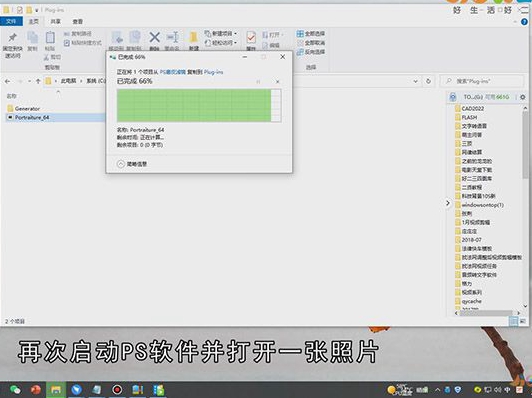Select the windowsontop(1) folder
Screen dimensions: 532x398
(x=479, y=205)
